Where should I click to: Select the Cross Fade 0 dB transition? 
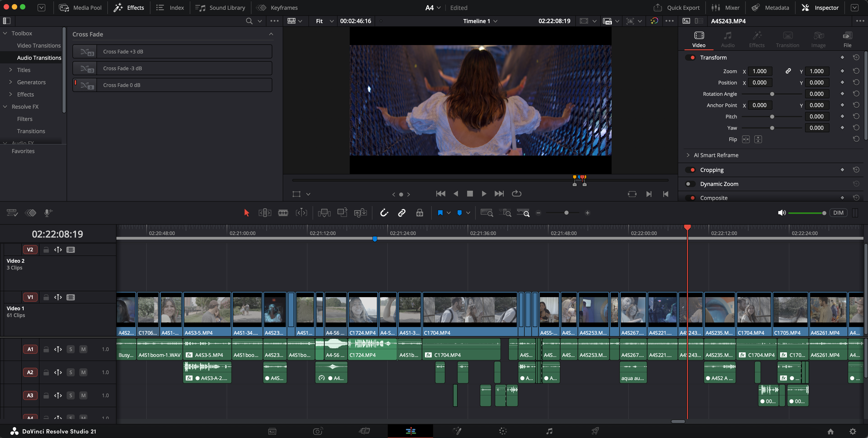click(x=172, y=85)
